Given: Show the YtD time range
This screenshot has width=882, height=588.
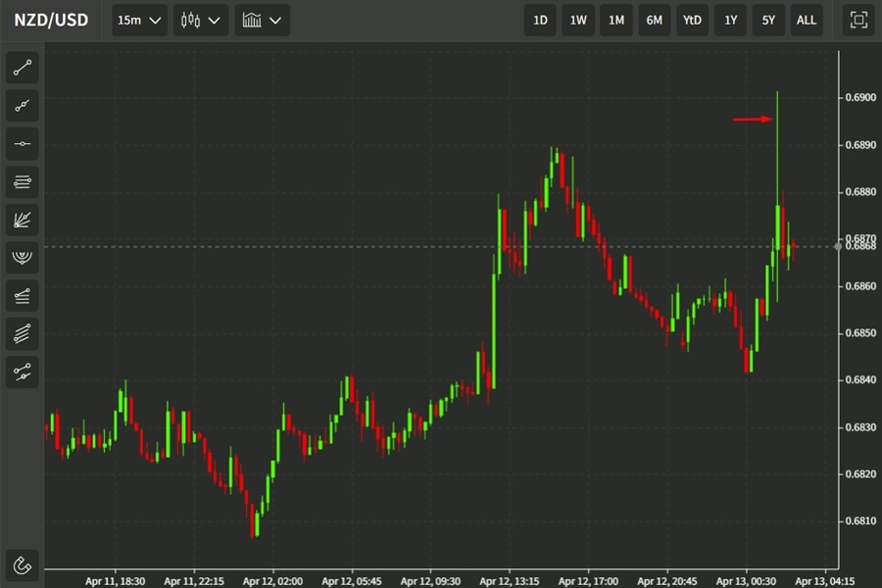Looking at the screenshot, I should coord(692,20).
